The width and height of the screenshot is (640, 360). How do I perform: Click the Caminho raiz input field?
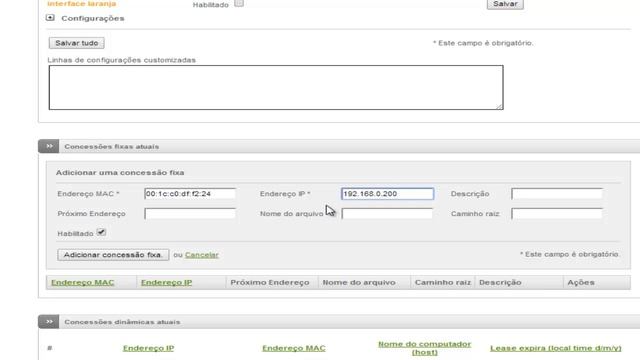557,213
